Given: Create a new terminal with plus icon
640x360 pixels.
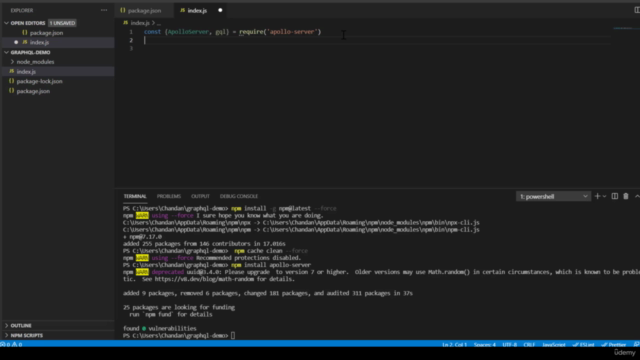Looking at the screenshot, I should pyautogui.click(x=597, y=196).
